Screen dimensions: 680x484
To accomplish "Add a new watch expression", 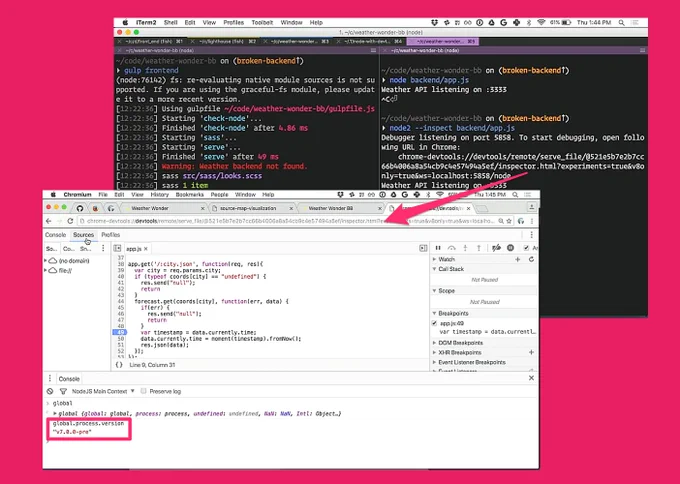I will (517, 259).
